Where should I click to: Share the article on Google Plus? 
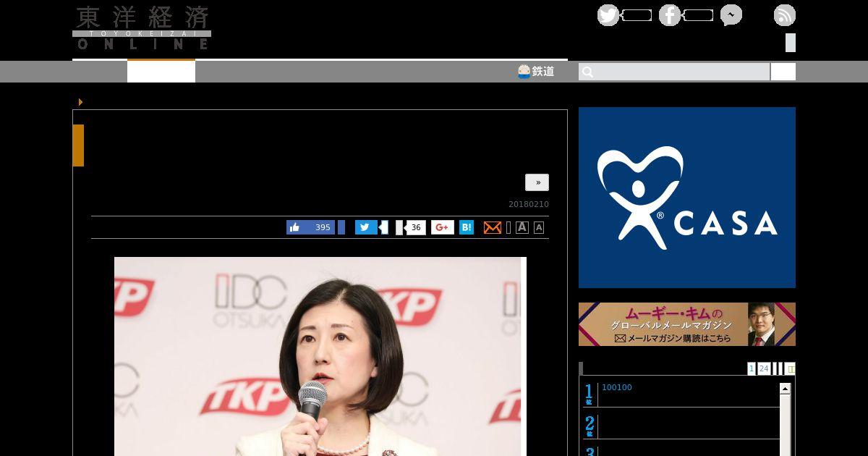click(x=443, y=227)
